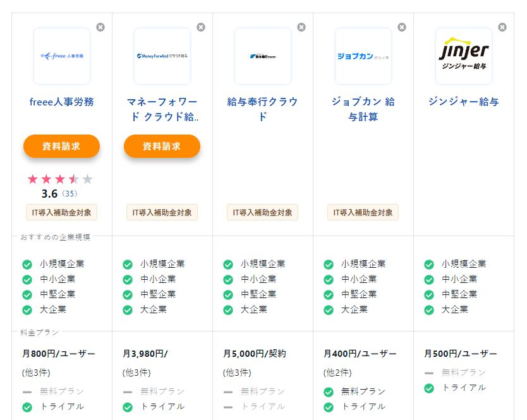Remove freee人事労務 from the comparison
Screen dimensions: 527x420
[100, 27]
